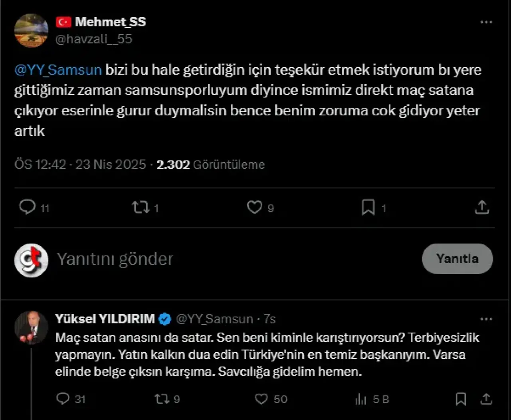View analytics of Yüksel YILDIRIM's reply
Viewport: 511px width, 420px height.
point(360,398)
